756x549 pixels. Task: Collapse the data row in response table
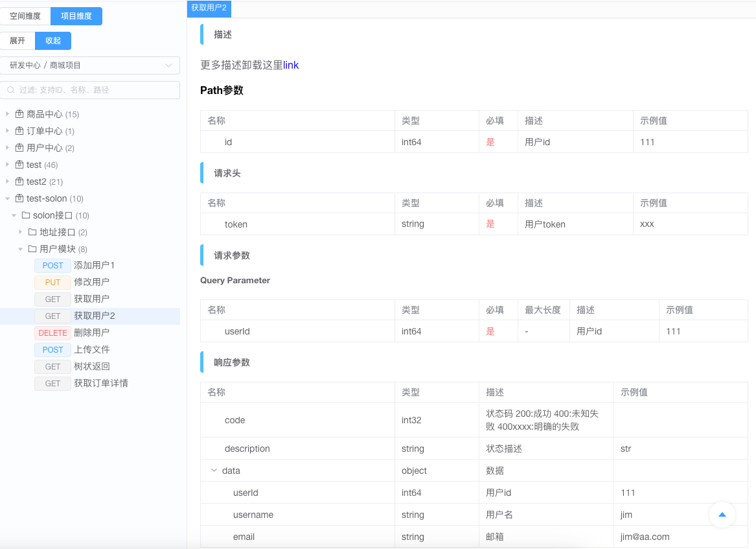coord(214,471)
